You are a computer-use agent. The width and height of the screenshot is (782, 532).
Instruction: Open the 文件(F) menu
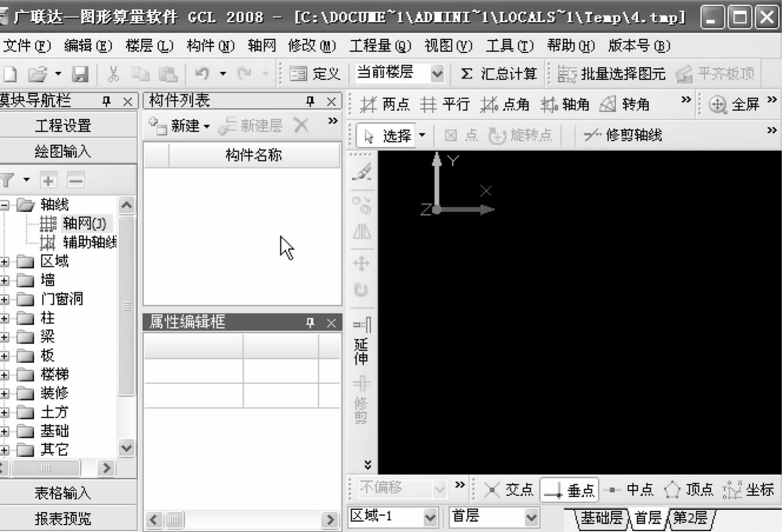coord(26,46)
